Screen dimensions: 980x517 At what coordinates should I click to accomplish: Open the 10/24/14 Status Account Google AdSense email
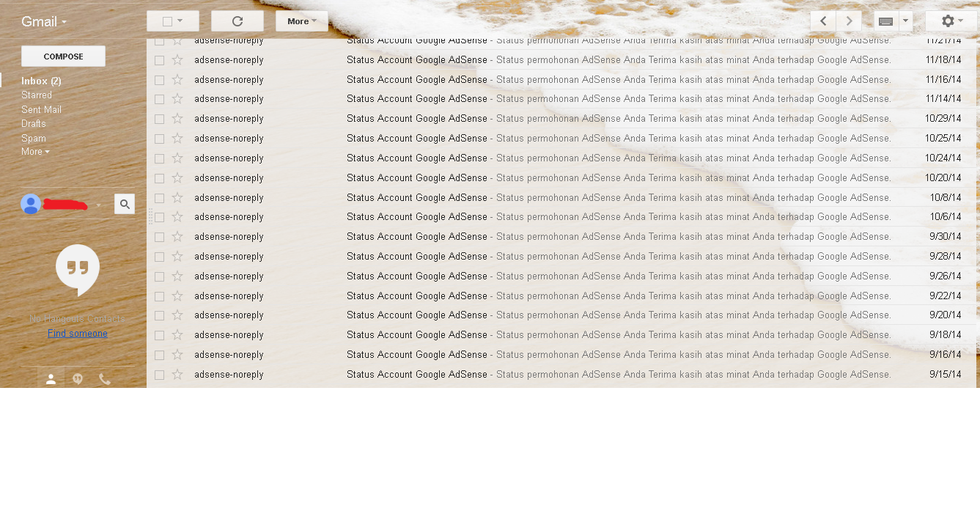[561, 158]
